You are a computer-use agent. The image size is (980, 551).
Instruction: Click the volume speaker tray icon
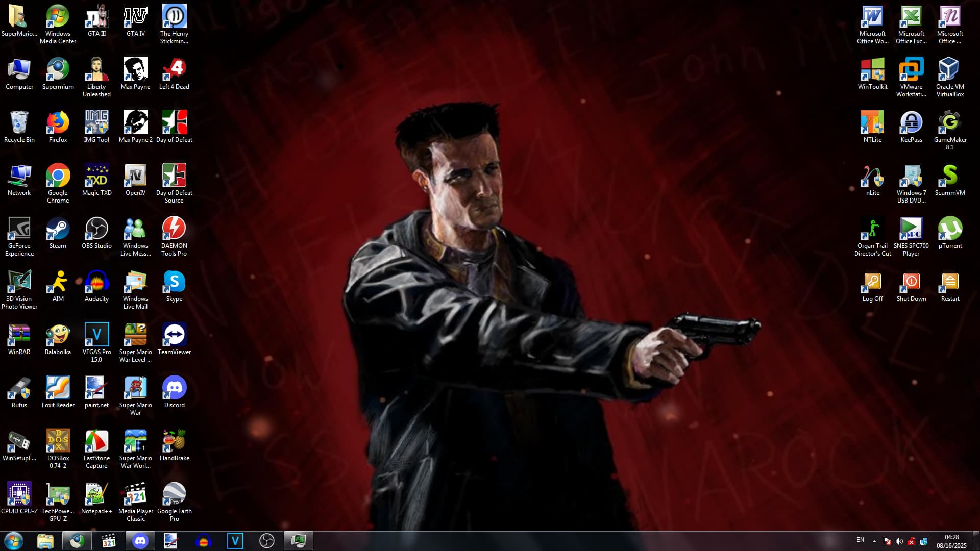tap(899, 541)
